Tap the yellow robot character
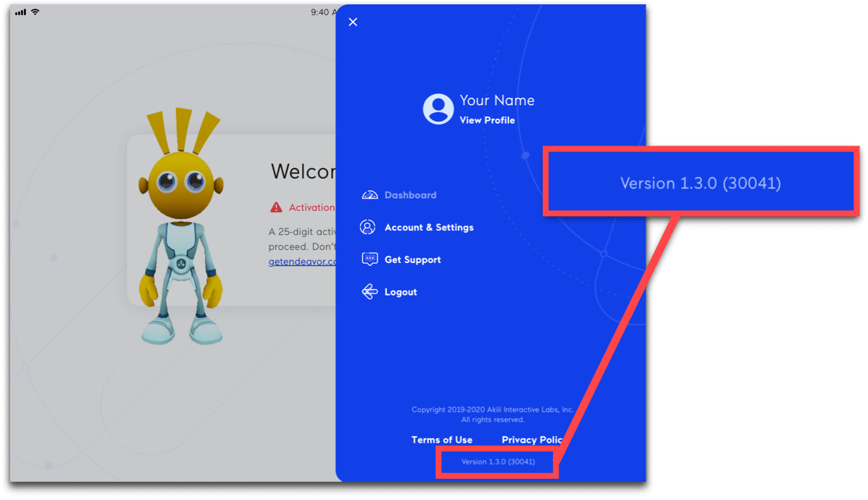The width and height of the screenshot is (868, 500). 181,226
